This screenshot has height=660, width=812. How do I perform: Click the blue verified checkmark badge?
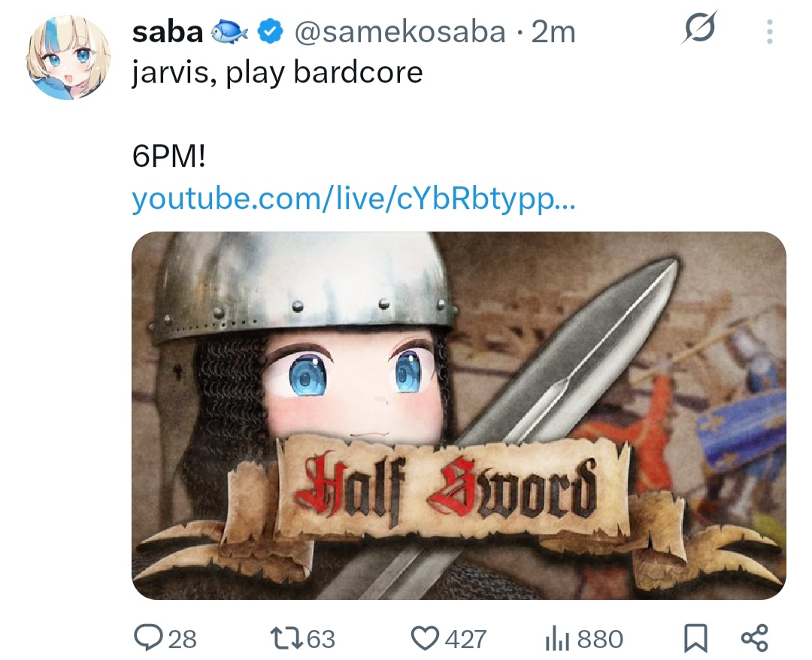coord(271,32)
